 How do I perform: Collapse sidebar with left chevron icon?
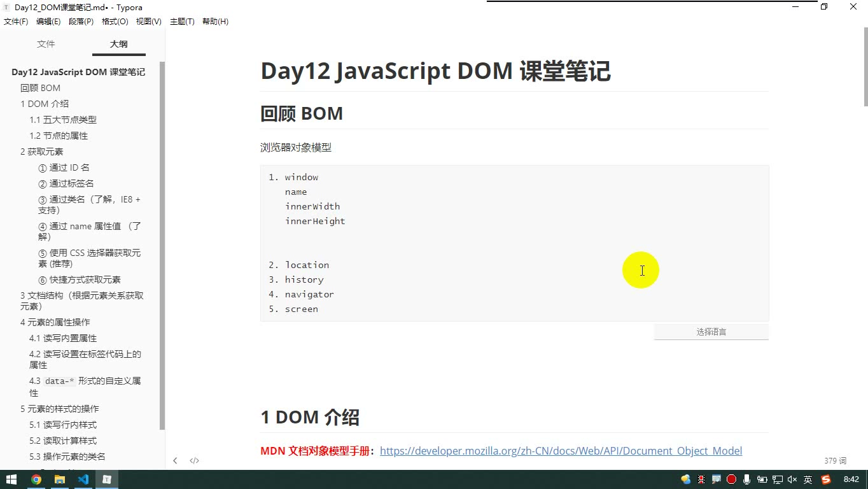[x=175, y=460]
